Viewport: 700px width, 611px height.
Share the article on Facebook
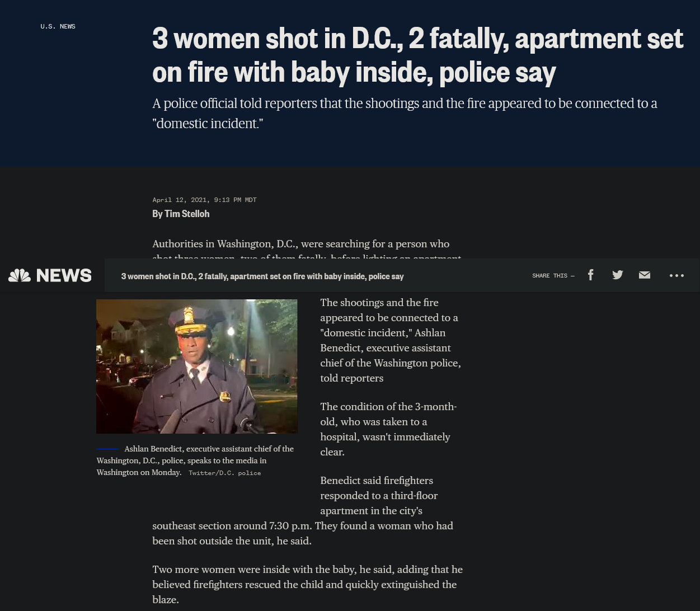tap(590, 275)
